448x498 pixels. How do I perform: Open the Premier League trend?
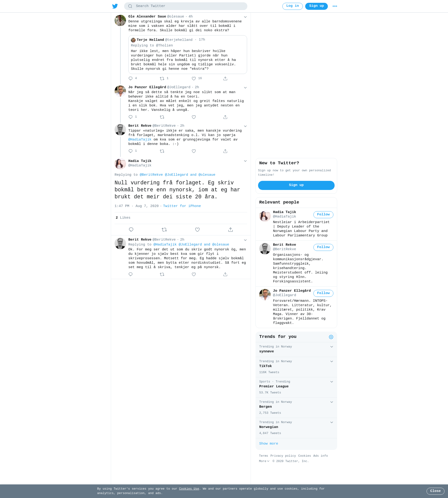click(x=296, y=387)
